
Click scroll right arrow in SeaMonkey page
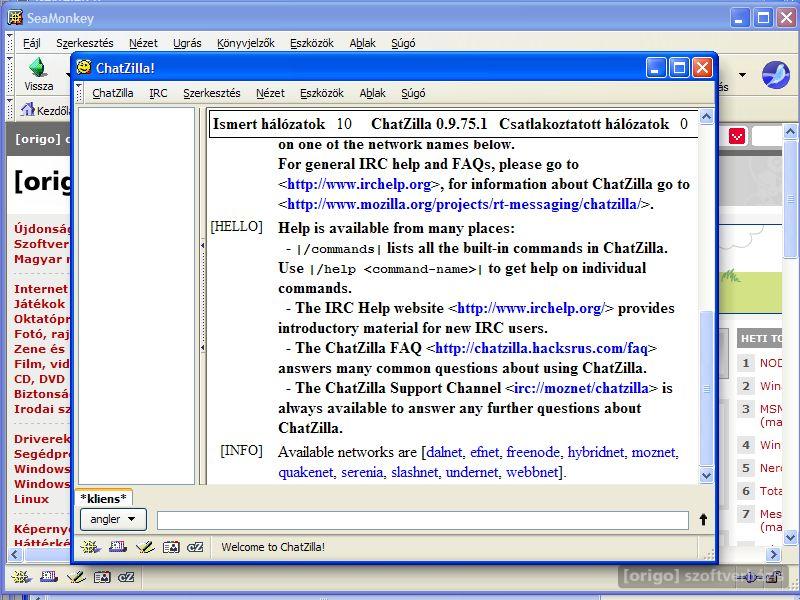tap(773, 555)
